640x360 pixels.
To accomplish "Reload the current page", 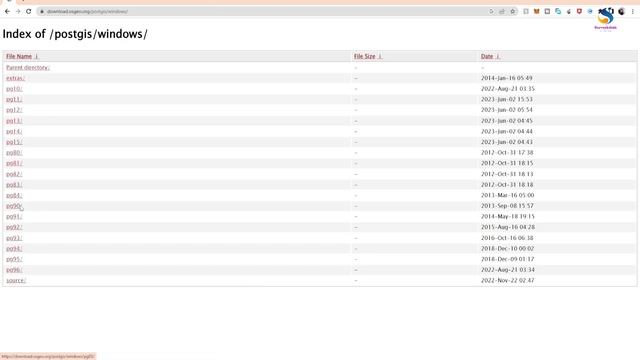I will (29, 11).
